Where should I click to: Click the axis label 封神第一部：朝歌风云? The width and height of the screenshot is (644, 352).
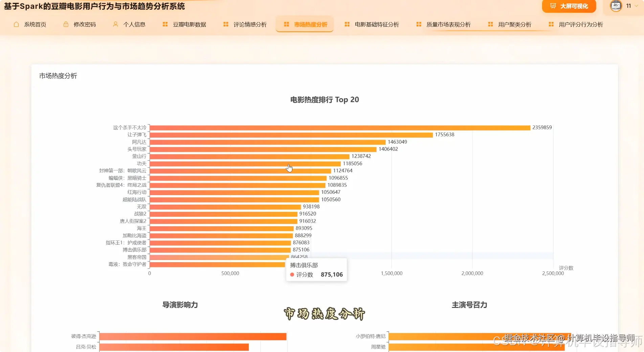(123, 171)
